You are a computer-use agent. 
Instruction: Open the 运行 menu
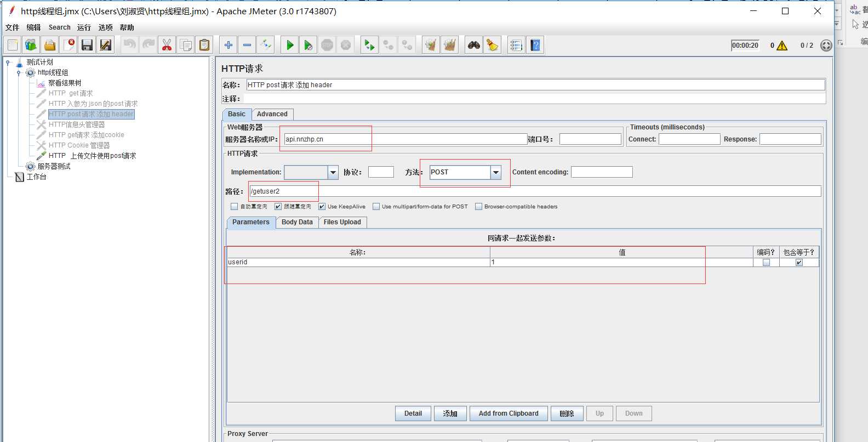coord(84,27)
